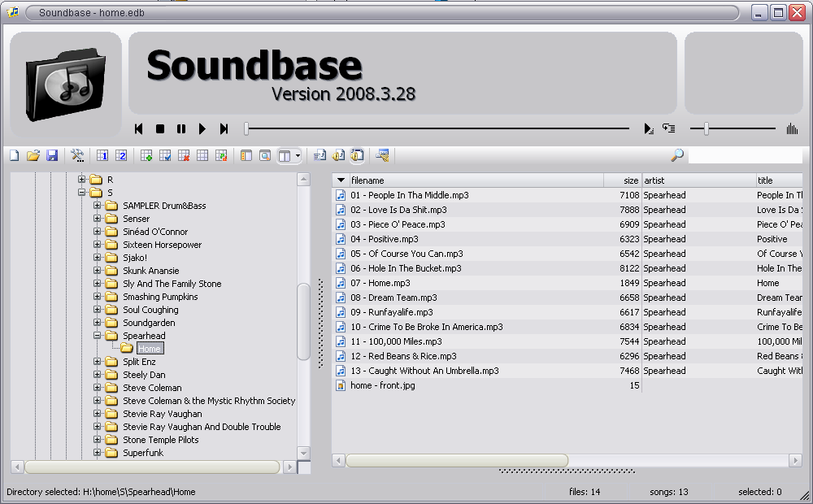The width and height of the screenshot is (813, 504).
Task: Select "10 - Crime To Be Broke In America.mp3"
Action: click(x=427, y=327)
